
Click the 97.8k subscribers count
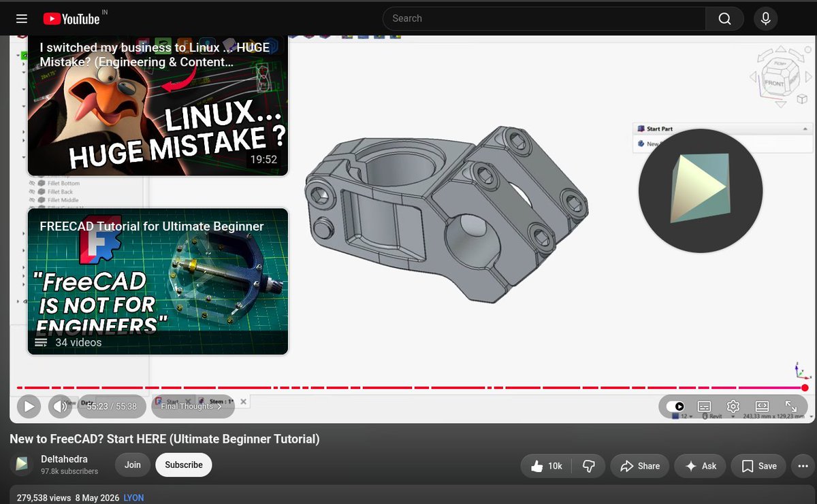(x=69, y=471)
